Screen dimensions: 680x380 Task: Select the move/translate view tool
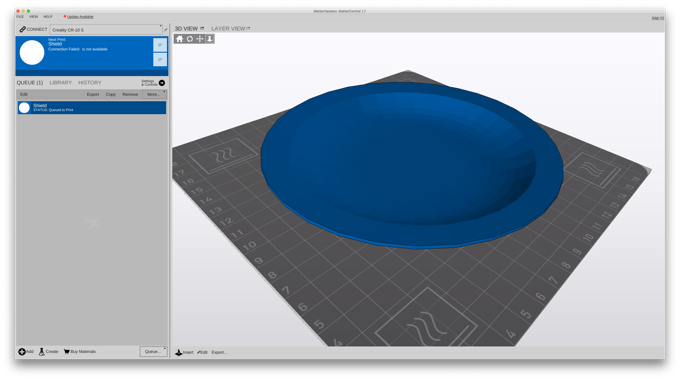(x=199, y=39)
